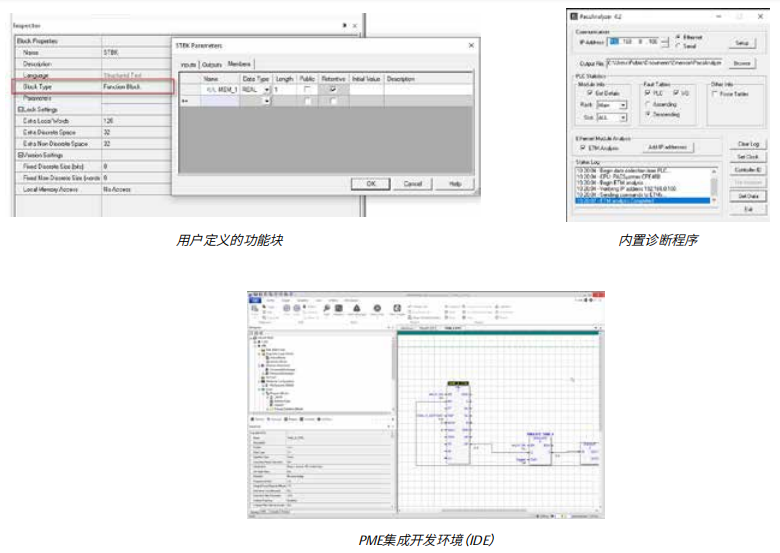Close the Inspector panel with its X icon

[355, 25]
